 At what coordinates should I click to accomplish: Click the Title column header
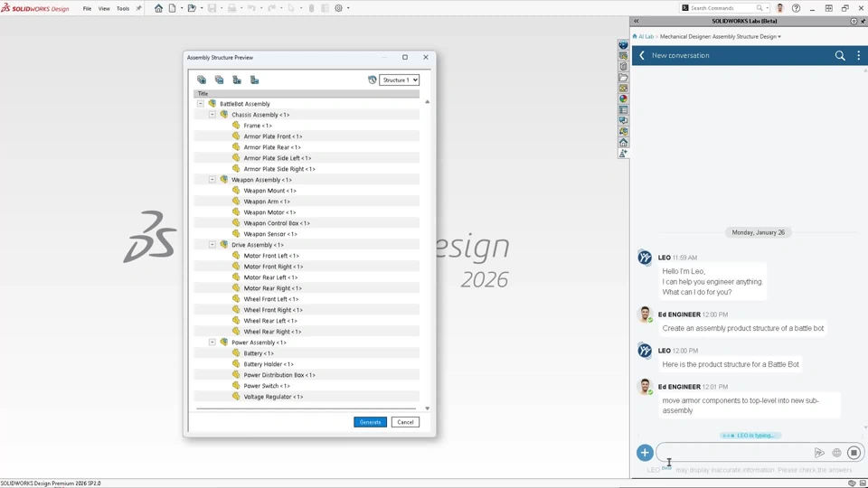pos(307,93)
